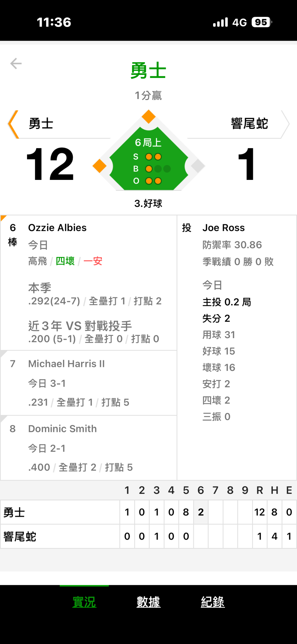Tap the orange left chevron beside 勇士
The height and width of the screenshot is (644, 297).
13,124
